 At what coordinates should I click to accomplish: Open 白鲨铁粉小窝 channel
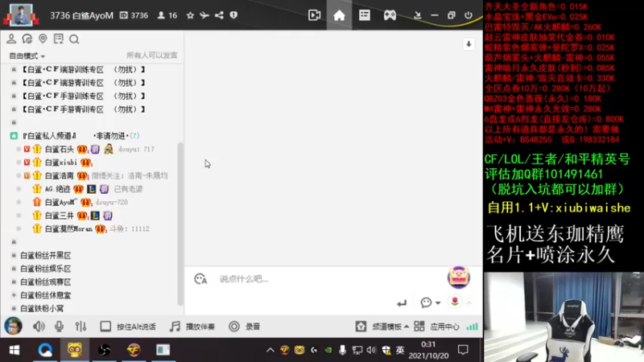click(x=42, y=308)
